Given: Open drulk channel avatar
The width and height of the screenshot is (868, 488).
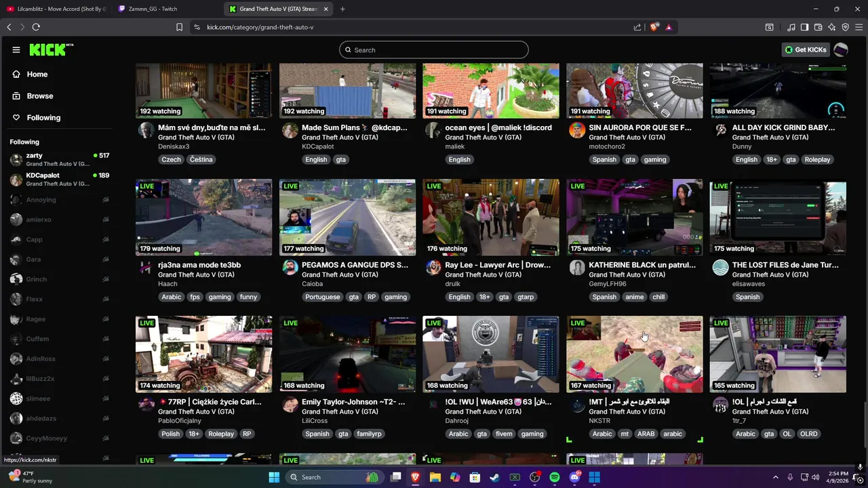Looking at the screenshot, I should coord(433,268).
